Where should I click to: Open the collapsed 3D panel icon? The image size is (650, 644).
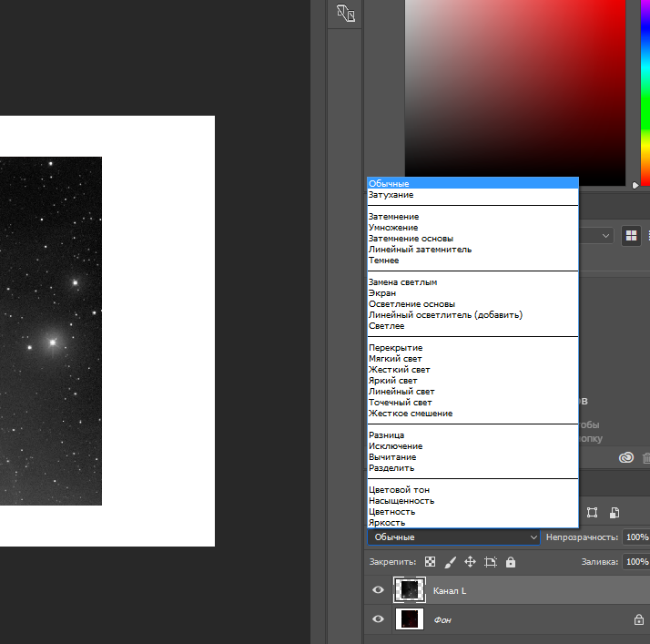(345, 14)
